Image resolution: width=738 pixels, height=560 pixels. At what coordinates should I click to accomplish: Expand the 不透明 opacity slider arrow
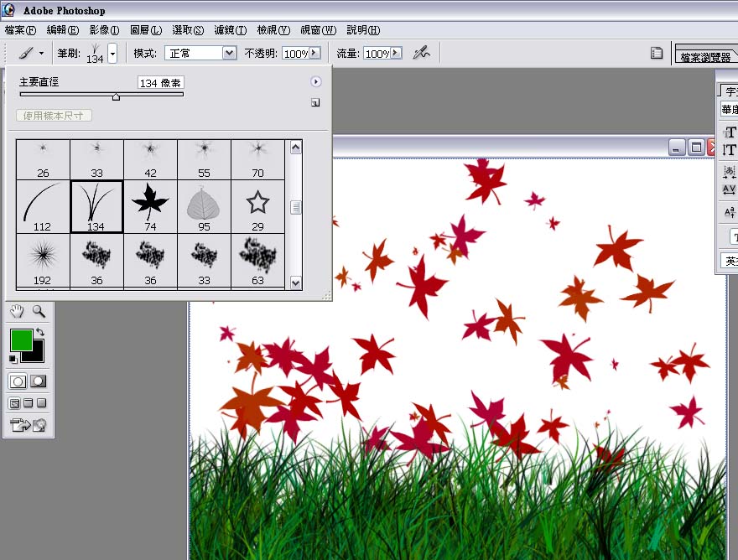[x=314, y=53]
